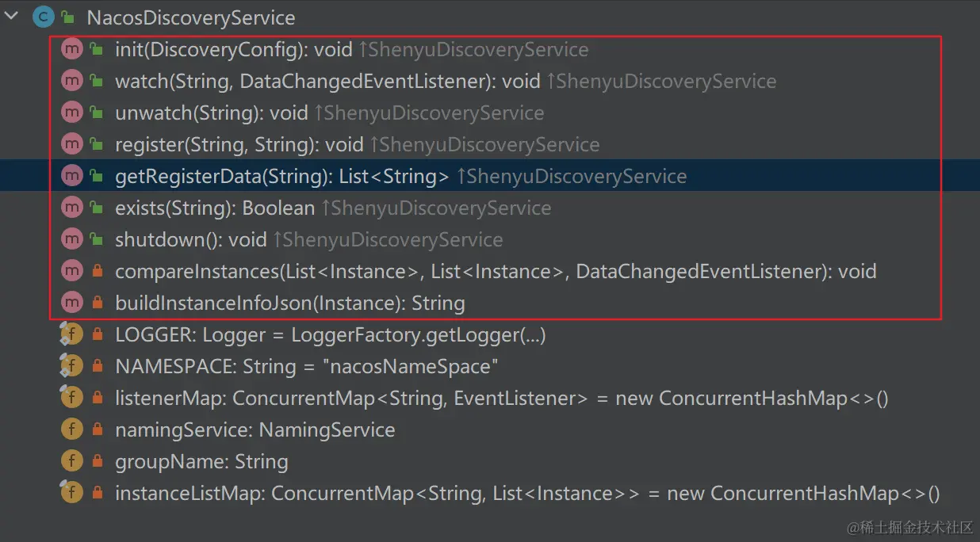Click the NacosDiscoveryService class icon

click(x=43, y=17)
